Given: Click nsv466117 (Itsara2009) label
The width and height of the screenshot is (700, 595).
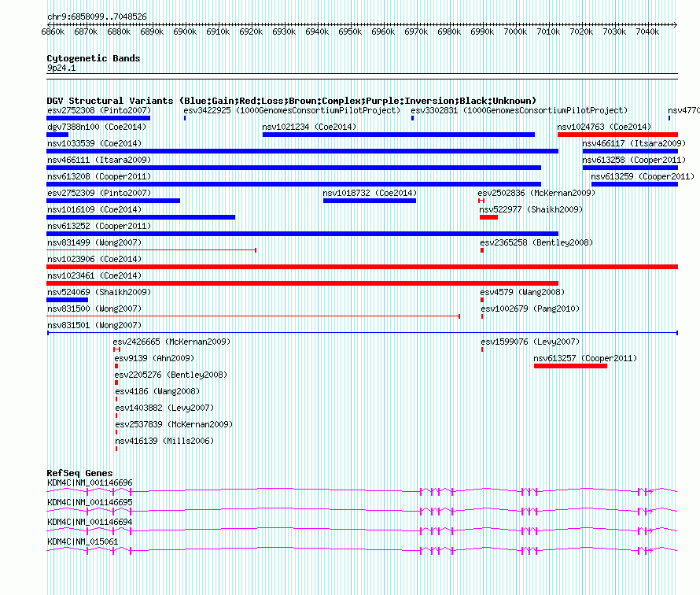Looking at the screenshot, I should pyautogui.click(x=634, y=143).
